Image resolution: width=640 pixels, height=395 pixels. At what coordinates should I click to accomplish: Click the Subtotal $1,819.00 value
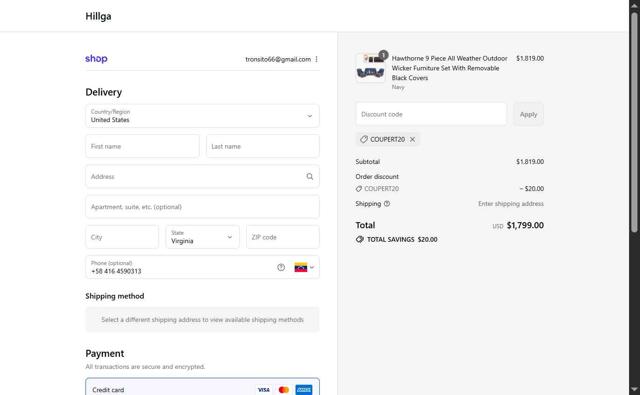tap(530, 162)
